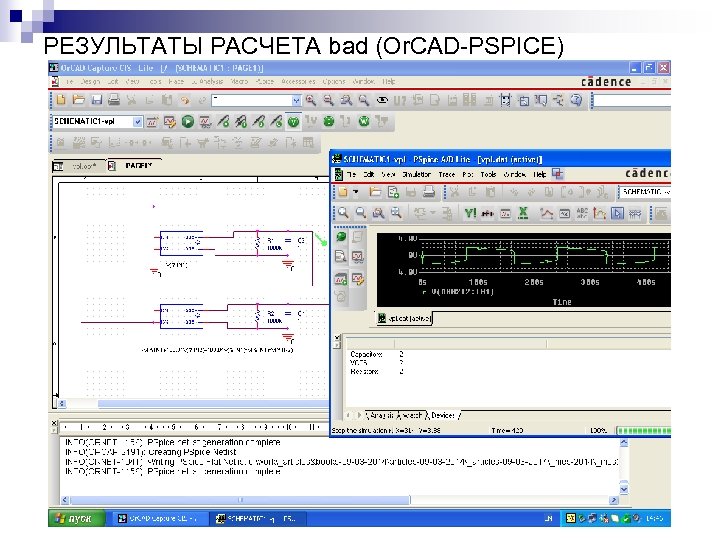This screenshot has width=720, height=540.
Task: Toggle the cursor icon in PSpice toolbar
Action: (618, 214)
